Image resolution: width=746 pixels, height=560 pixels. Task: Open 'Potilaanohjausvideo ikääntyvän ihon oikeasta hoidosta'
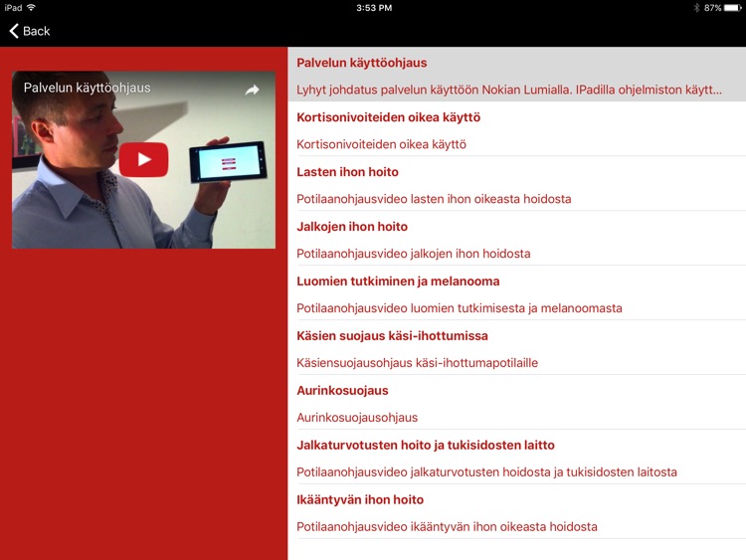point(447,527)
